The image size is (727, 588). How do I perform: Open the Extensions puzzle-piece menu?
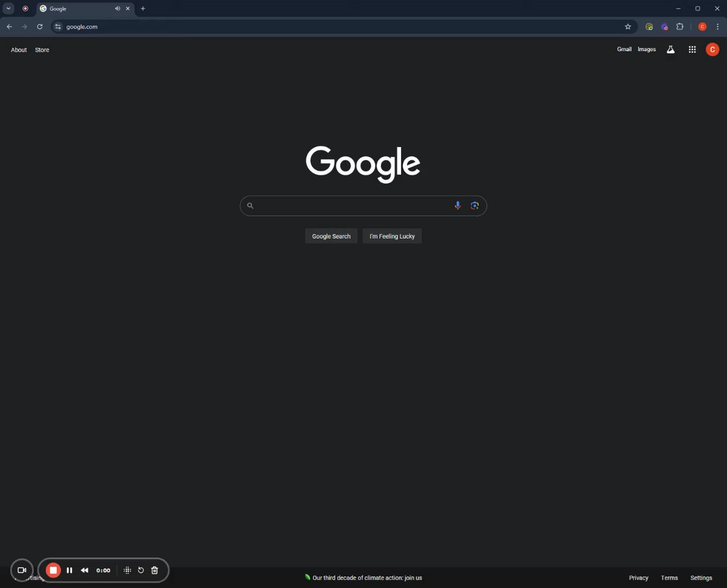click(680, 27)
